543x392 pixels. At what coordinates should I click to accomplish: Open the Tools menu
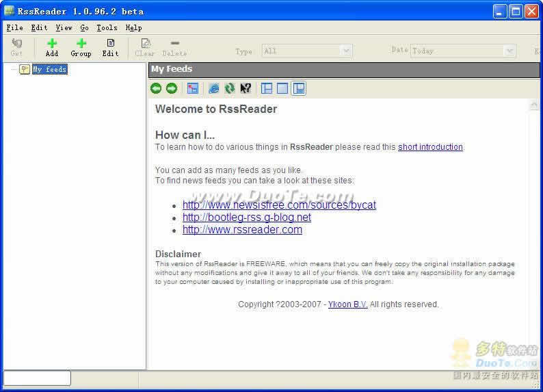click(x=107, y=27)
